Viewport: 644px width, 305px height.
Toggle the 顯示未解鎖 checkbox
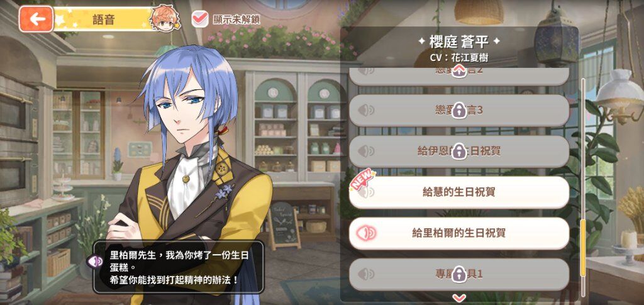click(200, 19)
